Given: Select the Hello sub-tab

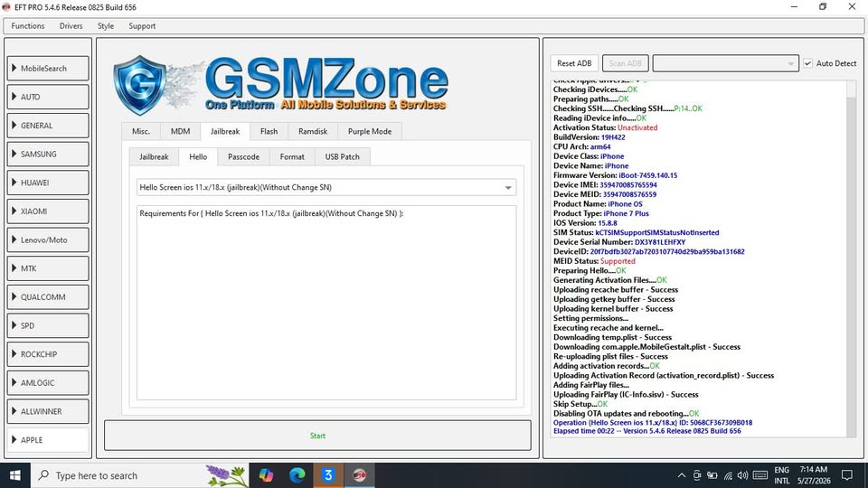Looking at the screenshot, I should tap(198, 157).
